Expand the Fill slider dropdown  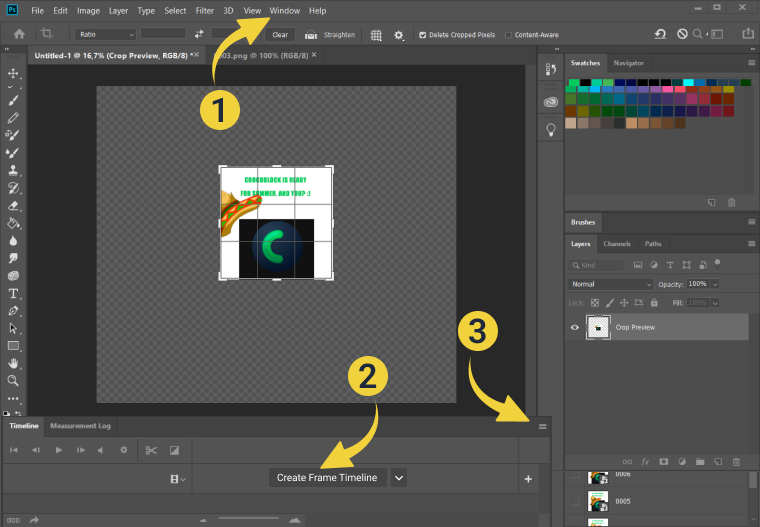715,303
